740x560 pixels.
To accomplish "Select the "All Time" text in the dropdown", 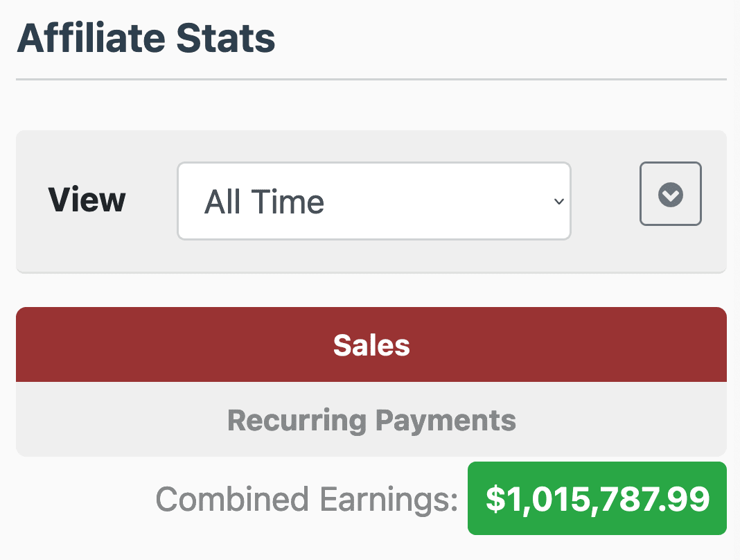I will click(x=265, y=202).
